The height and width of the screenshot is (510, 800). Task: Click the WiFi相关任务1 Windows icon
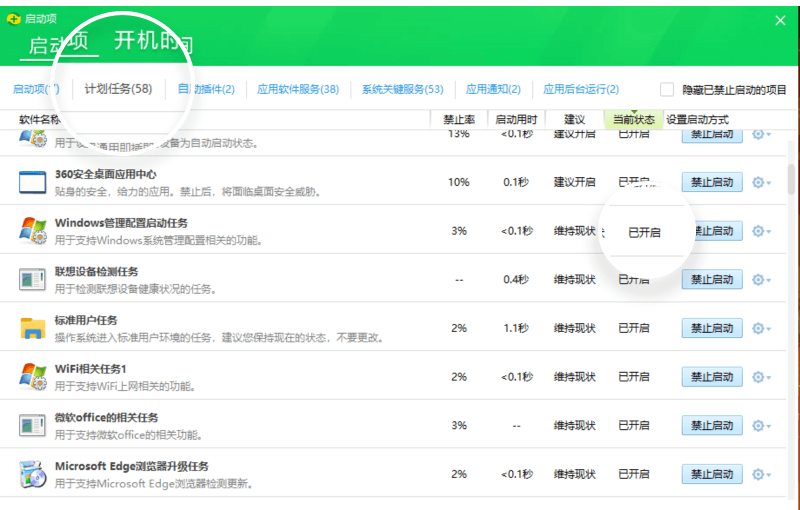tap(32, 376)
